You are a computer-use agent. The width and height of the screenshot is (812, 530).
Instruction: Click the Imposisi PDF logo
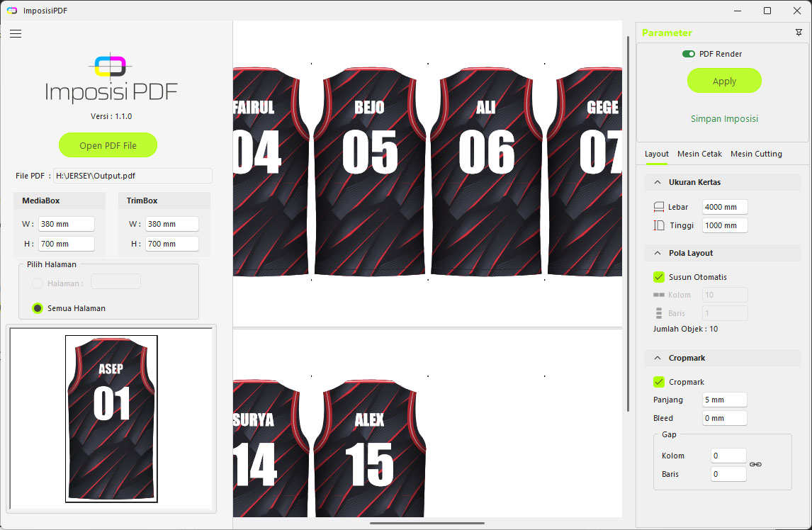111,79
